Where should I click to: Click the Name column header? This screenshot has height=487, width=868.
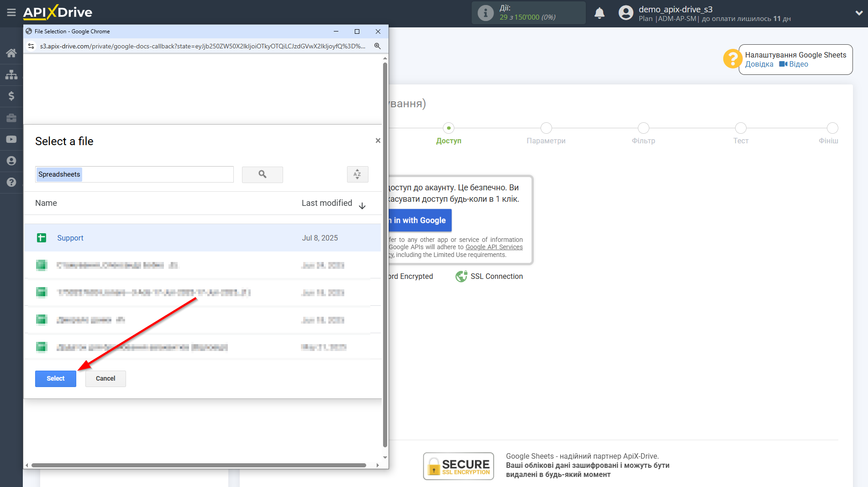point(46,203)
